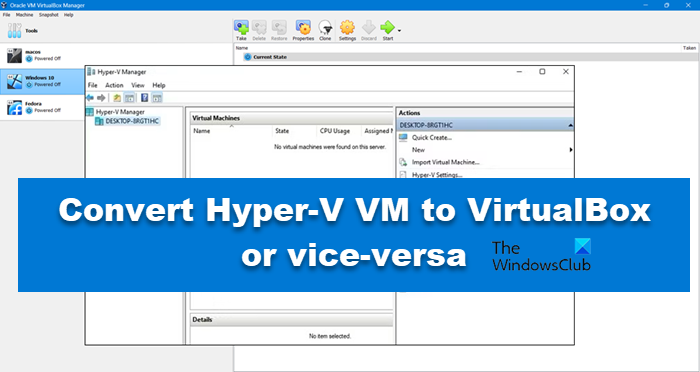Maximize the Hyper-V Manager window
700x372 pixels.
pos(542,71)
